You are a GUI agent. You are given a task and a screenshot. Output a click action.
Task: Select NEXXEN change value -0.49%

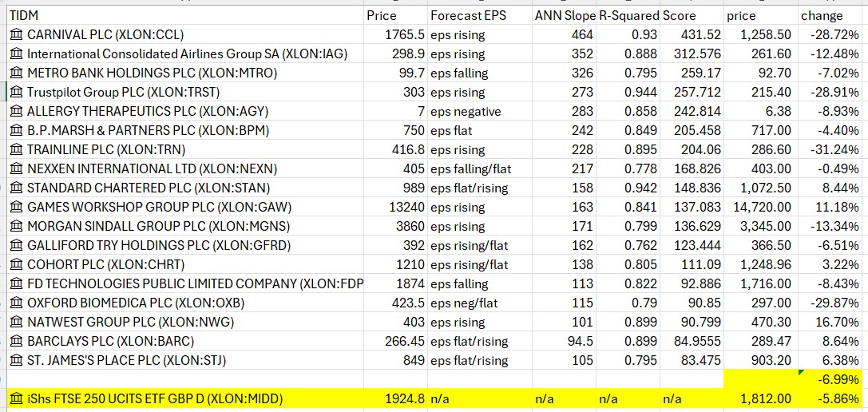point(830,169)
